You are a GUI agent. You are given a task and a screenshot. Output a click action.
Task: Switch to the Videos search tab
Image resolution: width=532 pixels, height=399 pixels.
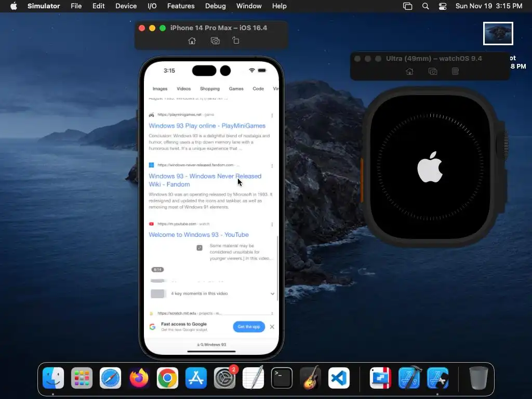coord(183,88)
